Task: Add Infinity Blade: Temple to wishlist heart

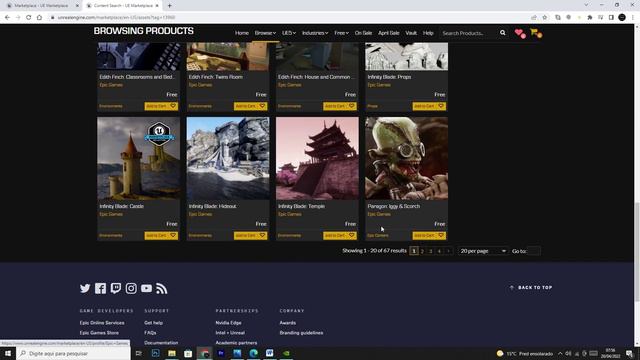Action: (351, 236)
